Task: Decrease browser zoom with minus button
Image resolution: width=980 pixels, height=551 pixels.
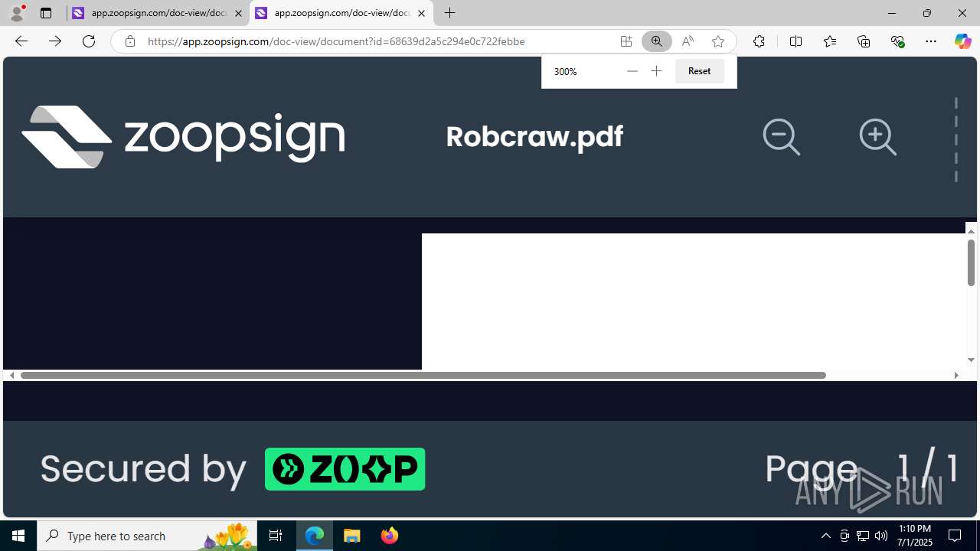Action: 632,71
